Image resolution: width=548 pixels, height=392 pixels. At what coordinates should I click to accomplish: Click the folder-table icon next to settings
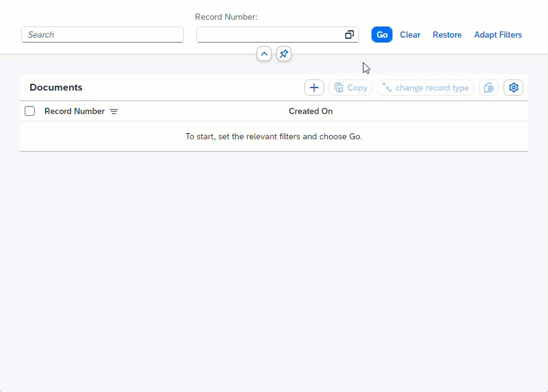point(488,88)
